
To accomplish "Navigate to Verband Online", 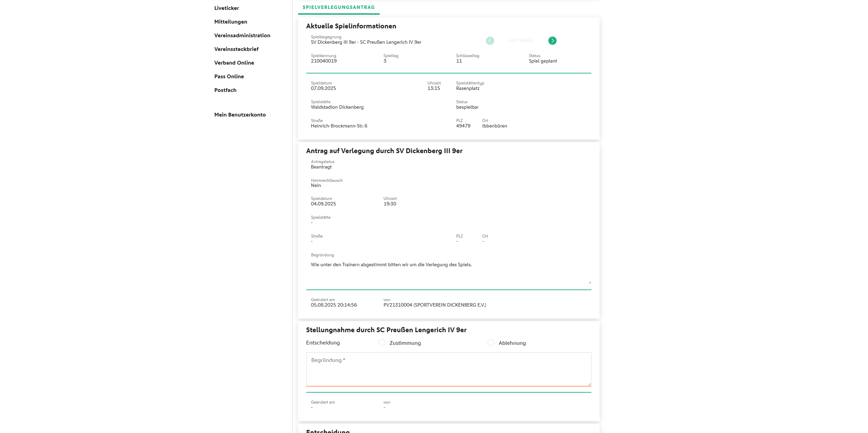I will point(234,63).
